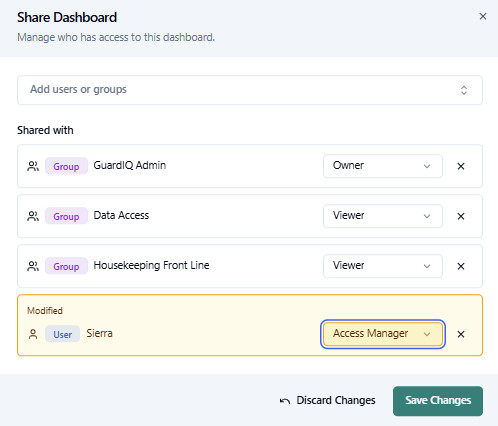The image size is (498, 426).
Task: Open Data Access role dropdown
Action: coord(383,216)
